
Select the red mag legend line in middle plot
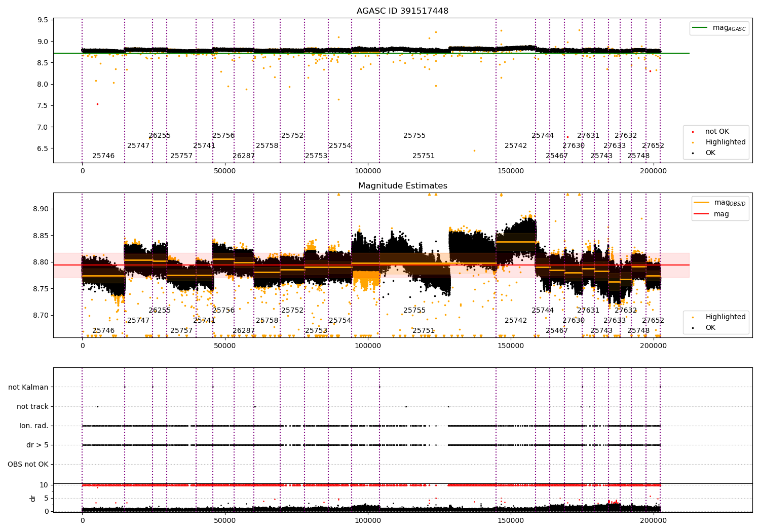click(702, 214)
